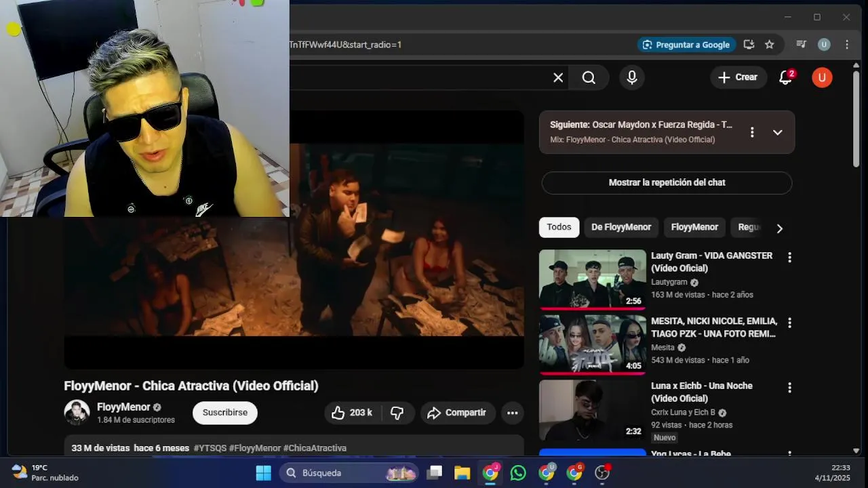The width and height of the screenshot is (868, 488).
Task: Bookmark this page with the star icon
Action: coord(769,45)
